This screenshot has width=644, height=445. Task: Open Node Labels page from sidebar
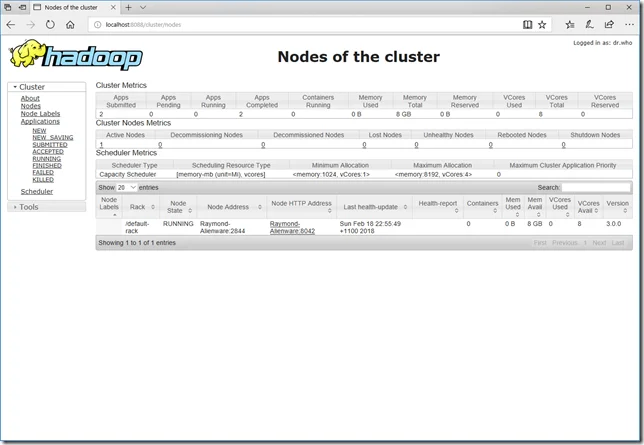(40, 114)
